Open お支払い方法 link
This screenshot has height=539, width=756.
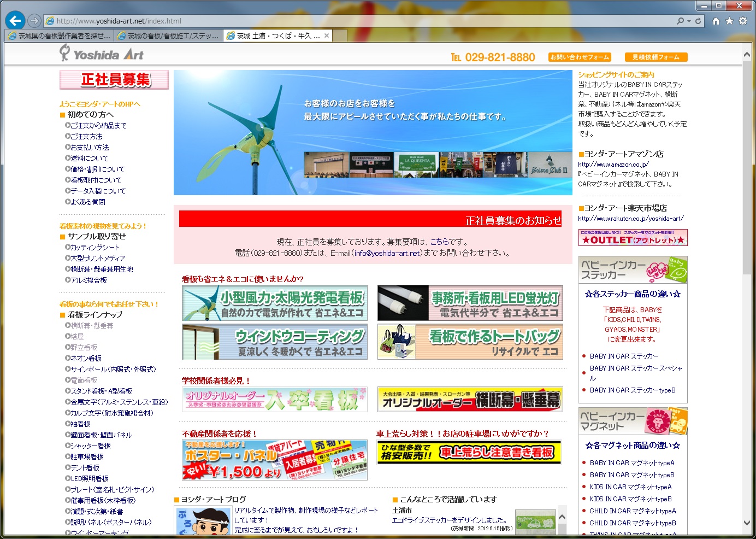(x=90, y=147)
